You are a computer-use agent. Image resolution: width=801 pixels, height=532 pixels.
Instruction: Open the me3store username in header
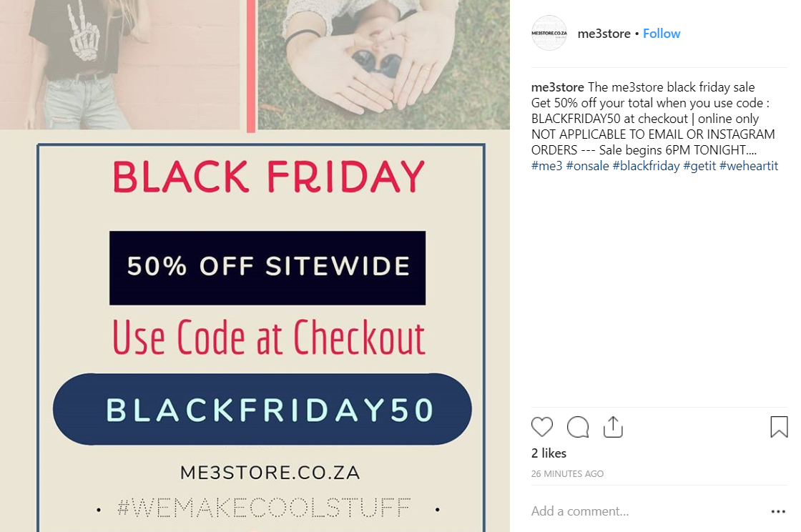pyautogui.click(x=604, y=34)
